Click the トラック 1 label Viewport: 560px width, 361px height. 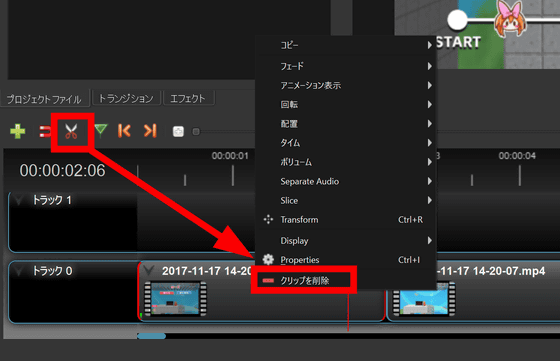click(x=52, y=200)
